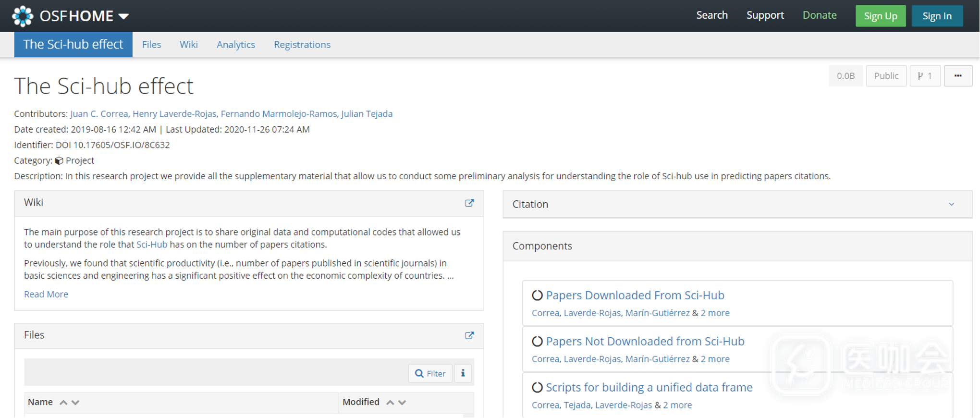Open Papers Downloaded From Sci-Hub component
Screen dimensions: 980x418
(x=635, y=295)
